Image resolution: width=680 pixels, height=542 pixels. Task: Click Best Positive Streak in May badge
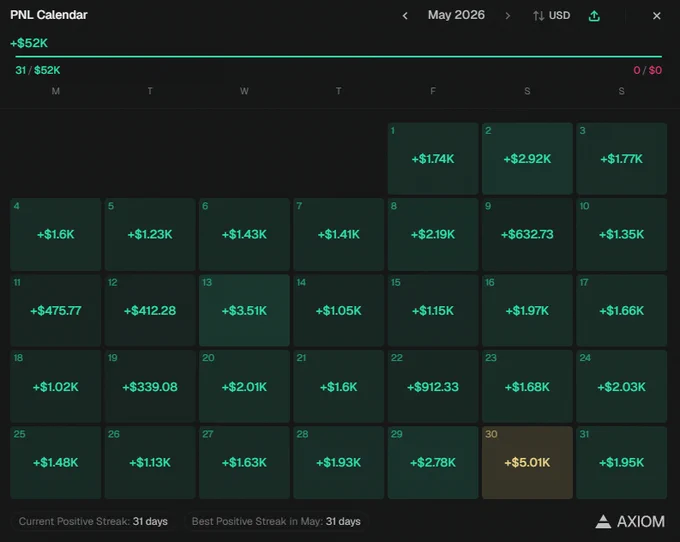(x=276, y=521)
